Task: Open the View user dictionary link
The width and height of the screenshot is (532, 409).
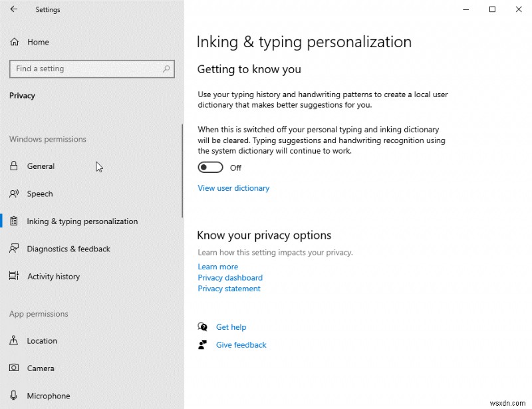Action: [233, 188]
